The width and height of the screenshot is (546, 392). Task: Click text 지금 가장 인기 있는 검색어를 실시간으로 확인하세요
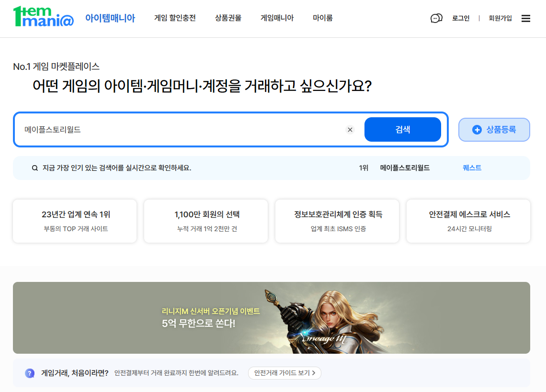coord(117,168)
